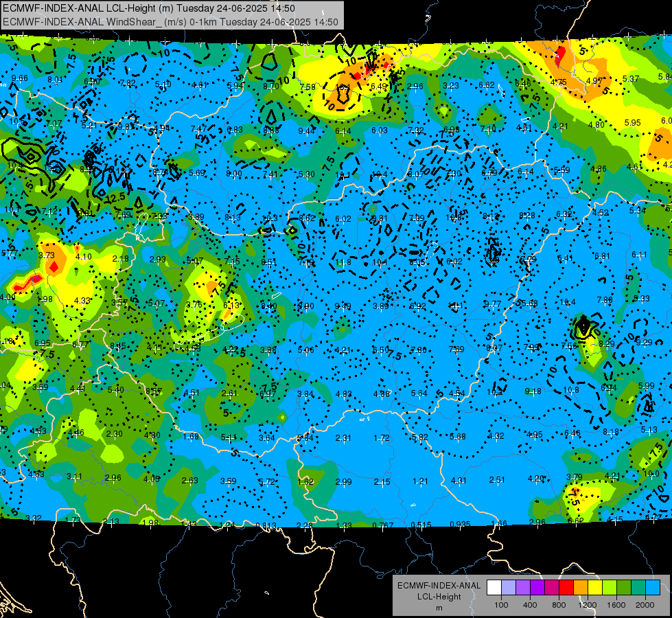Click the wind shear value 1.72
Screen dimensions: 672x618
click(382, 438)
